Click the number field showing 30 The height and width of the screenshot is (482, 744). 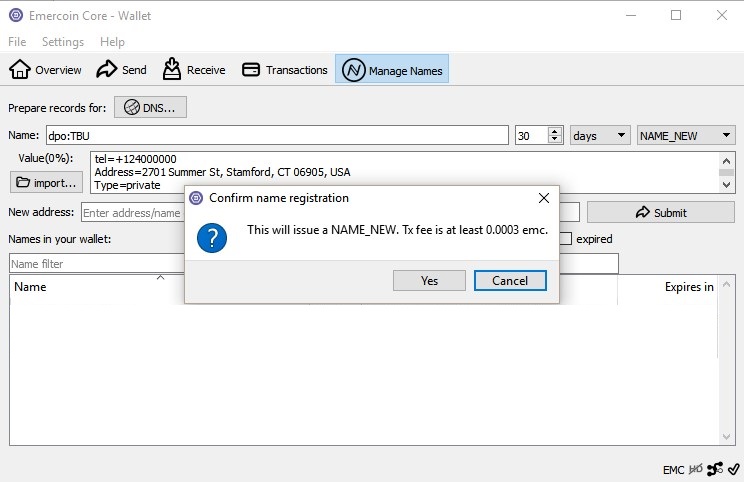(531, 136)
